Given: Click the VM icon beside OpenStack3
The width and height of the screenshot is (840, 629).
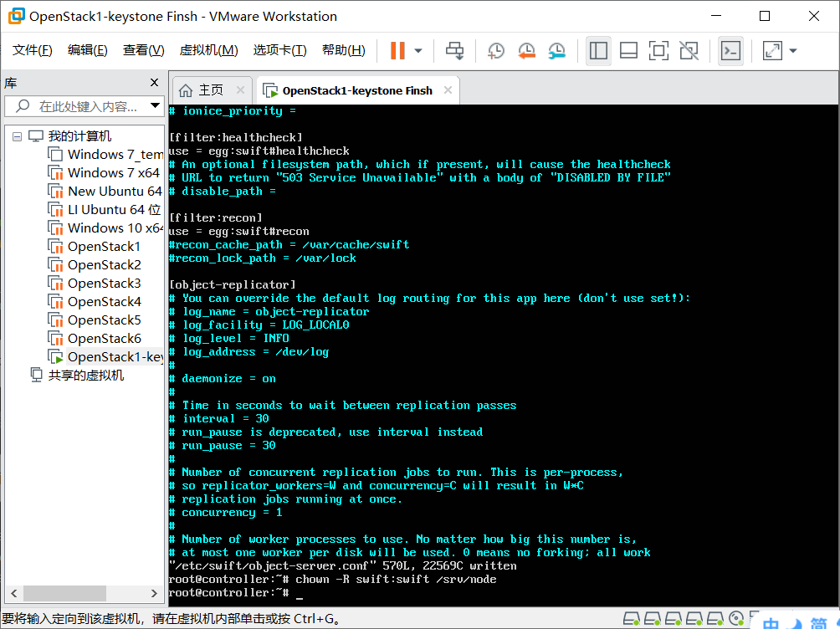Looking at the screenshot, I should pos(56,284).
